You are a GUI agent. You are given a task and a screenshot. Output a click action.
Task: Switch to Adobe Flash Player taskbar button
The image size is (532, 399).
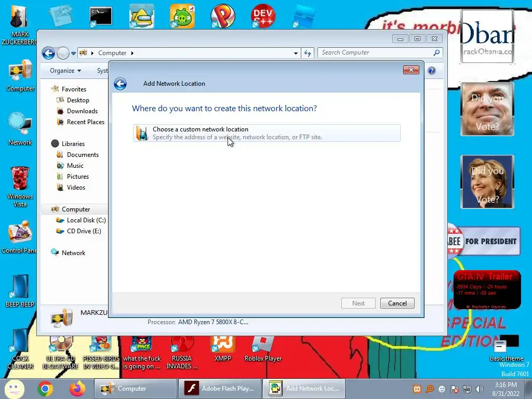click(220, 389)
